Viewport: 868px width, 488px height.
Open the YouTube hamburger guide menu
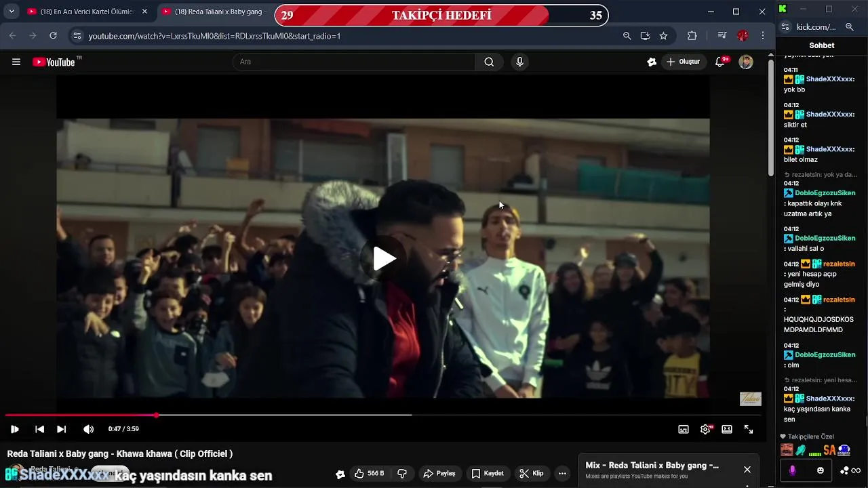coord(16,62)
